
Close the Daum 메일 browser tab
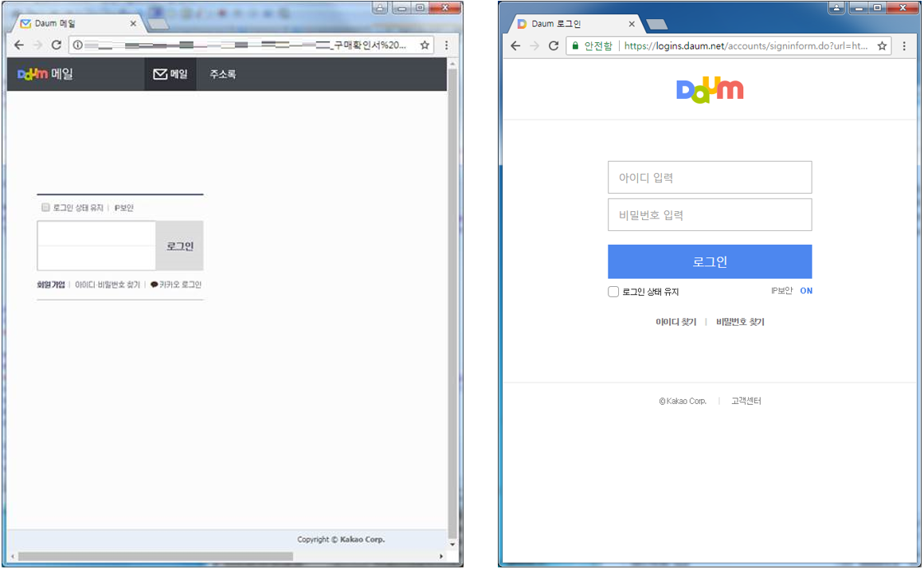click(x=132, y=24)
